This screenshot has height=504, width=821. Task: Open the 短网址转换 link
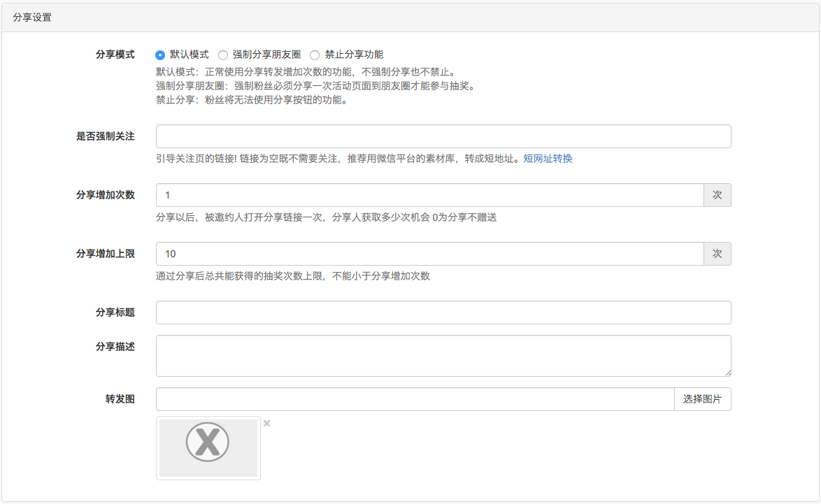pos(548,159)
